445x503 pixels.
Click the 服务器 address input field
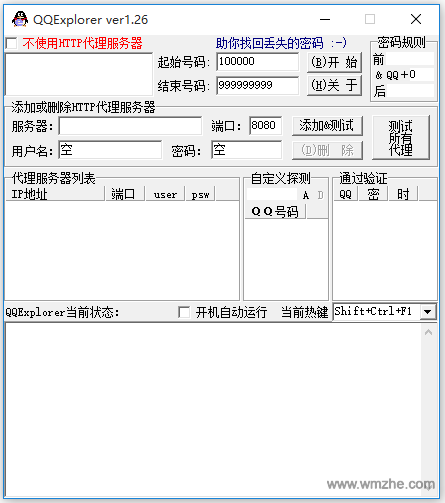tap(130, 126)
